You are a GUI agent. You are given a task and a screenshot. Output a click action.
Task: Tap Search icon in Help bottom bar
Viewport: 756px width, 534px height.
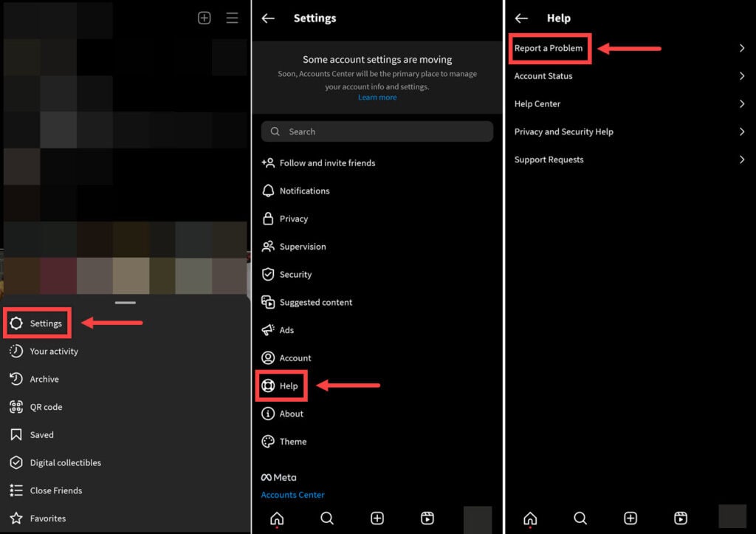click(x=580, y=518)
